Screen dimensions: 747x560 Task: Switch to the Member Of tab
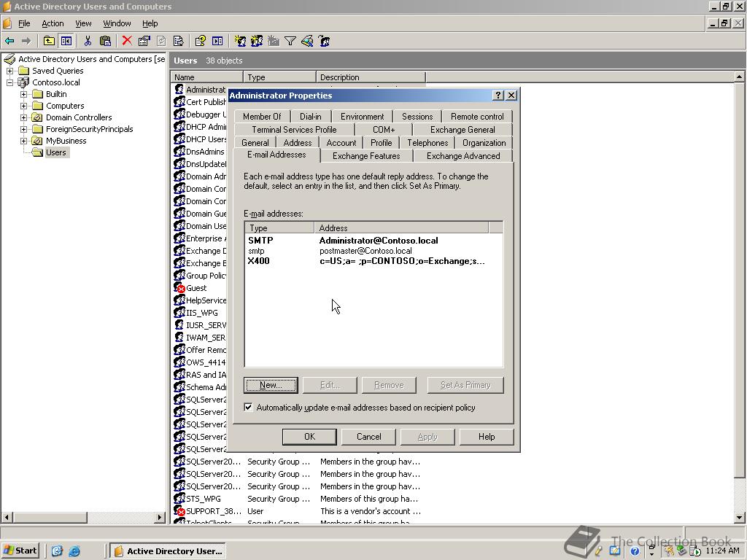click(262, 117)
